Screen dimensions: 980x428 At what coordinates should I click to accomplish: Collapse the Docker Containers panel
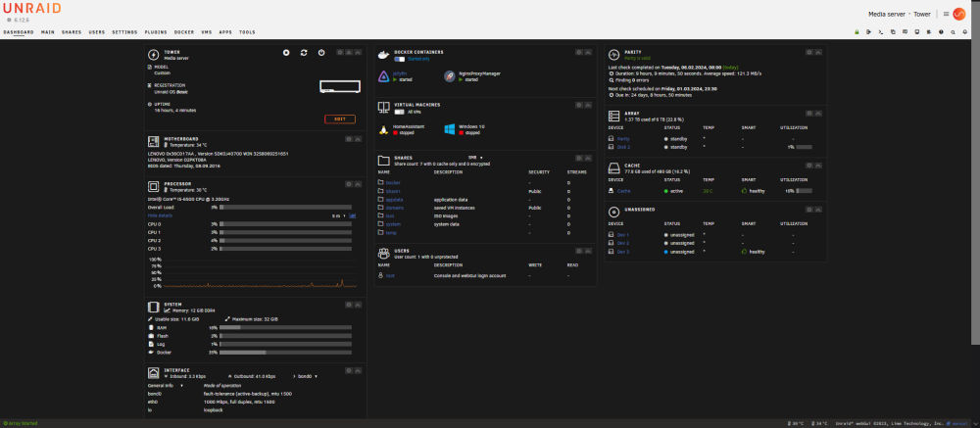[x=587, y=53]
